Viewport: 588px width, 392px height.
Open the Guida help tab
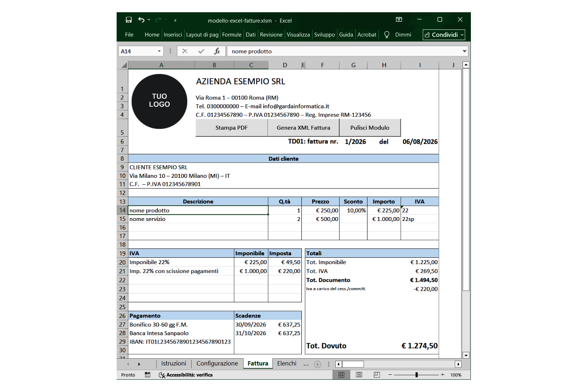346,35
